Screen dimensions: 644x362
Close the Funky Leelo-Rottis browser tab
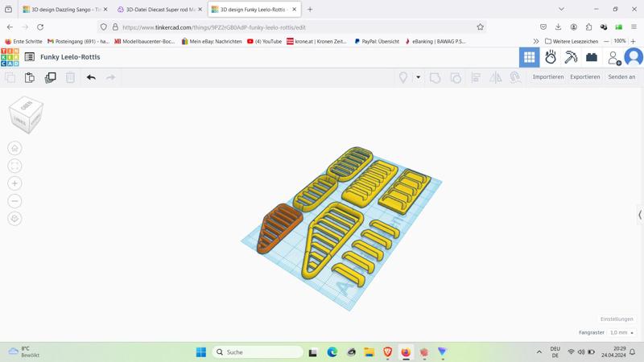click(294, 10)
